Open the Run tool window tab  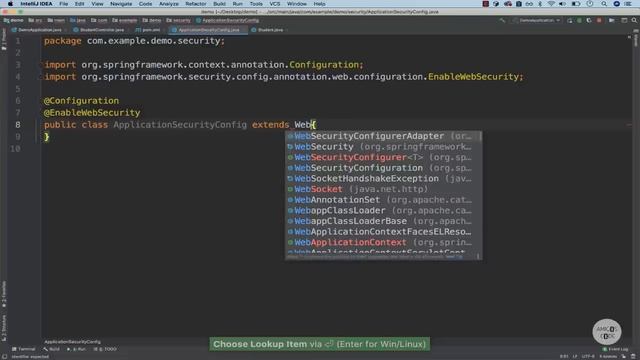(x=76, y=349)
